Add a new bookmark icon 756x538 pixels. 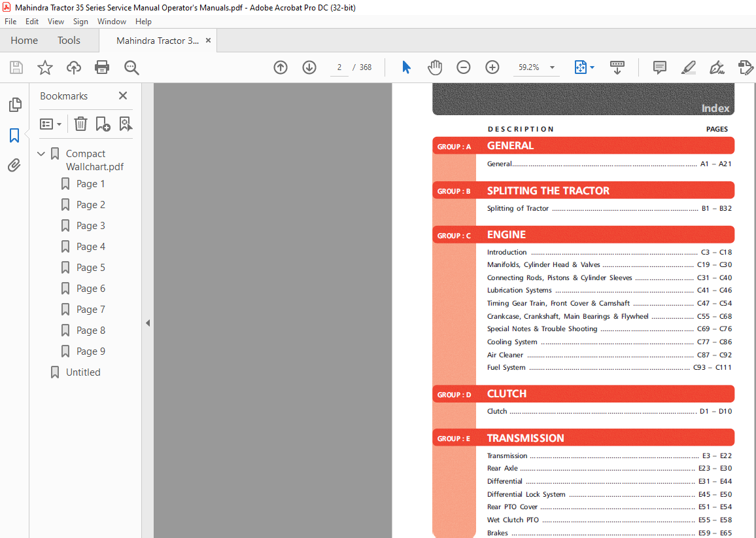click(103, 124)
